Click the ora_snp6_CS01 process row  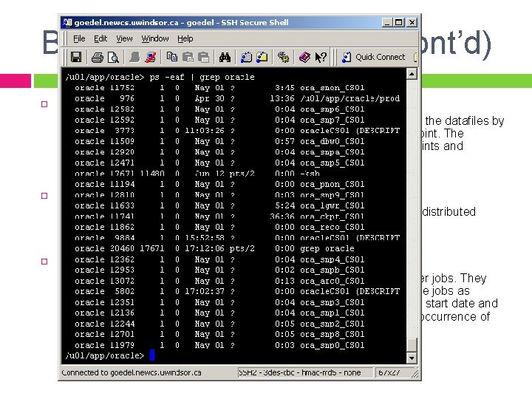pyautogui.click(x=219, y=109)
